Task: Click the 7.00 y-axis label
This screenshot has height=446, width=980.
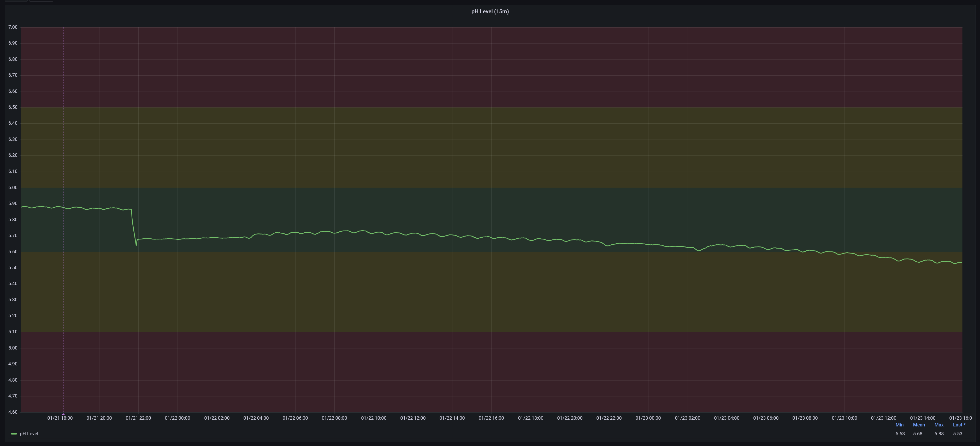Action: [x=13, y=27]
